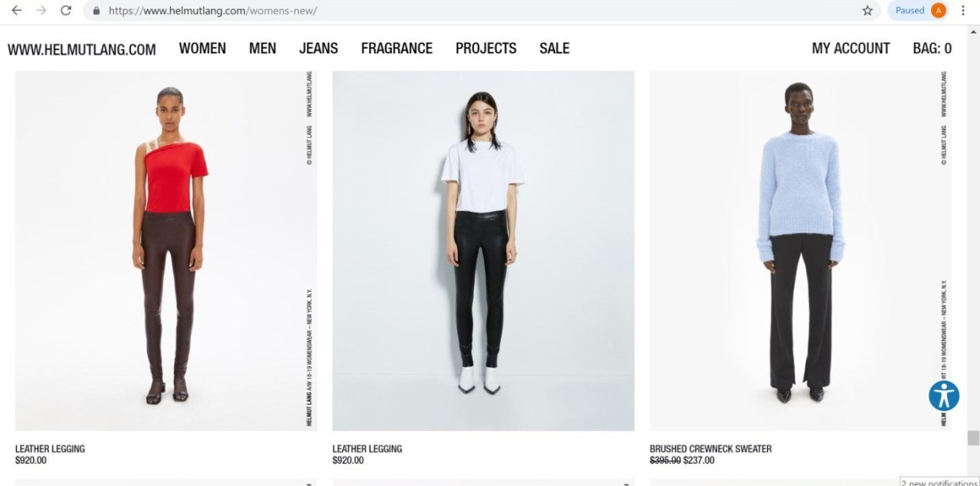Click the browser back arrow
This screenshot has width=980, height=486.
point(17,11)
